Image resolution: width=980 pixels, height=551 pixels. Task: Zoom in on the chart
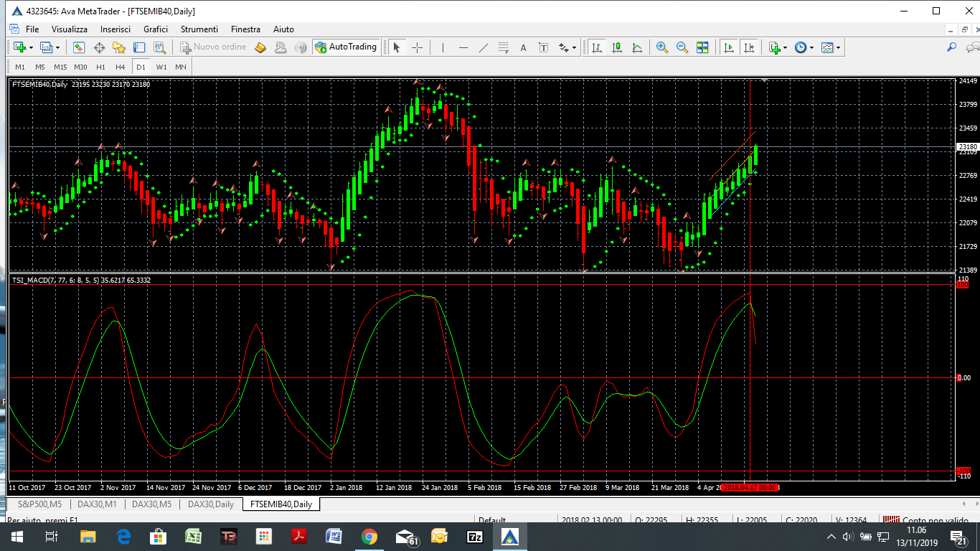click(661, 47)
